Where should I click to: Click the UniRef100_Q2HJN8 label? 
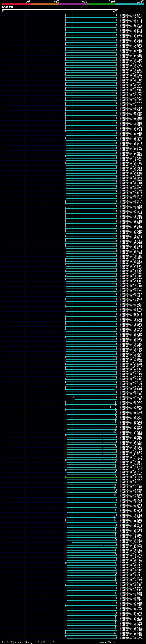pos(131,585)
